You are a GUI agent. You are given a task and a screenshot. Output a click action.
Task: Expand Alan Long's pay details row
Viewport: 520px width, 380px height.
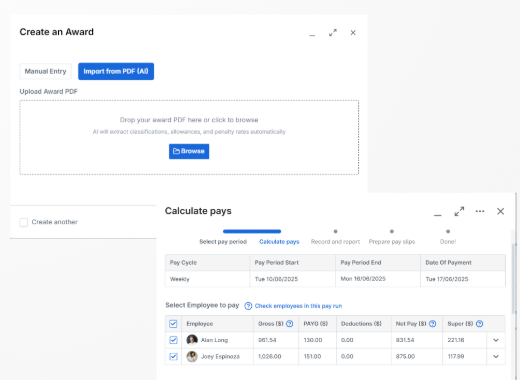tap(496, 340)
